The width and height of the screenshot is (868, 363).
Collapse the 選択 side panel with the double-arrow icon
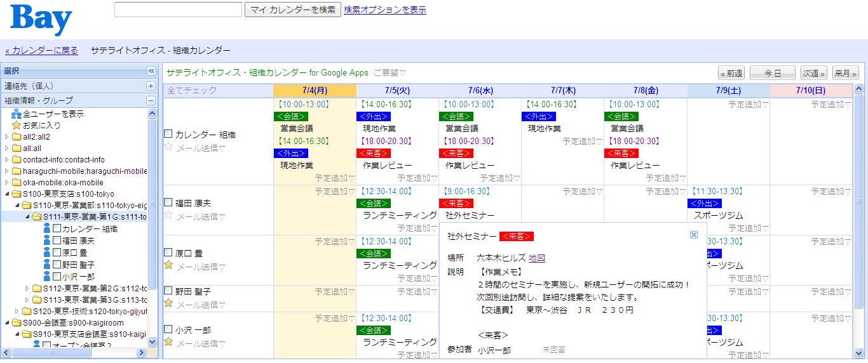point(151,71)
